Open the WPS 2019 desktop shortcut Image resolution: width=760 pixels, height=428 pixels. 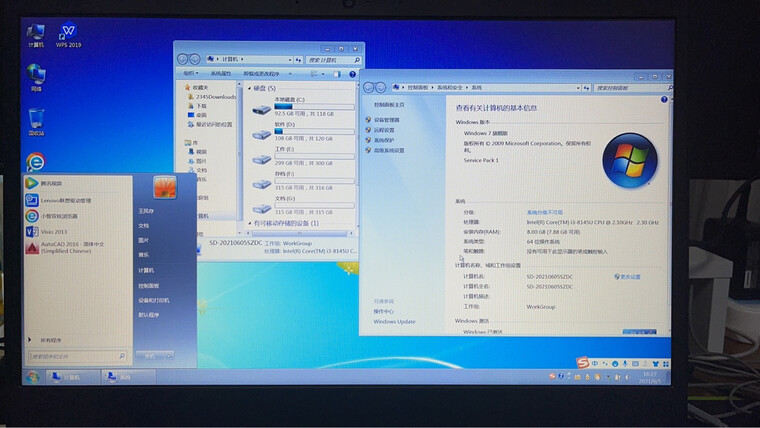click(x=68, y=35)
